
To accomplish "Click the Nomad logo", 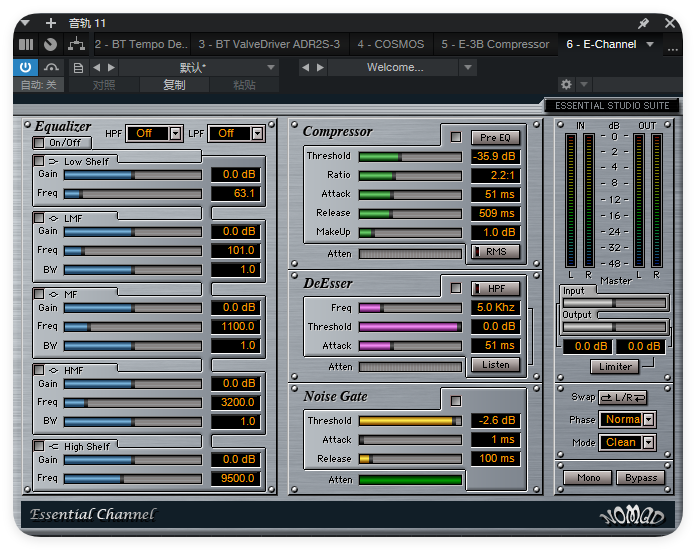I will pyautogui.click(x=632, y=516).
